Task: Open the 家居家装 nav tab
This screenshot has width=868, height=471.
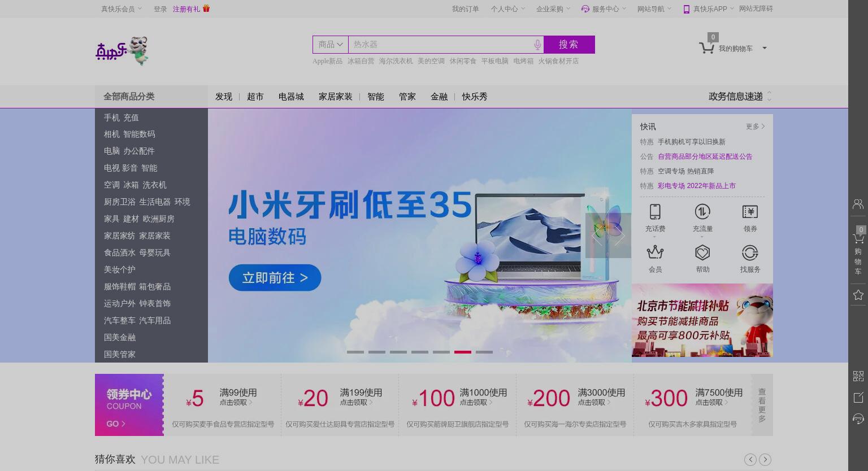Action: (x=336, y=97)
